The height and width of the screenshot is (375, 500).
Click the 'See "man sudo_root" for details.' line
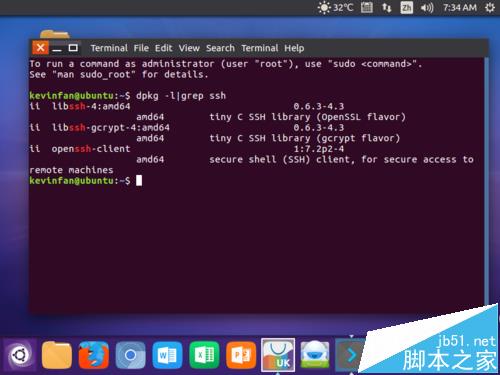coord(119,75)
